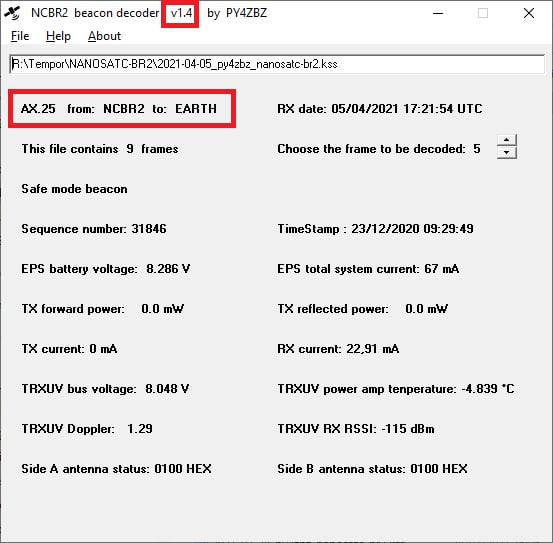Click the TRXUV RX RSSI reading

coord(356,429)
